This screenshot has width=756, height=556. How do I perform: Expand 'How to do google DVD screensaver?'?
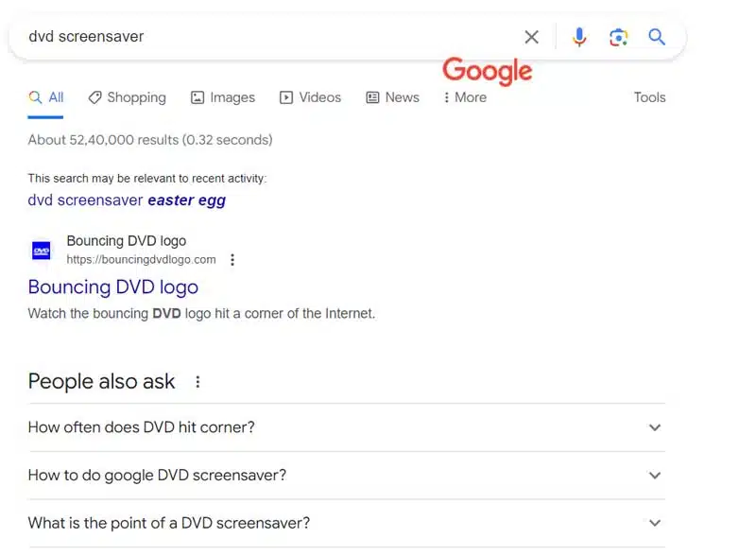654,475
